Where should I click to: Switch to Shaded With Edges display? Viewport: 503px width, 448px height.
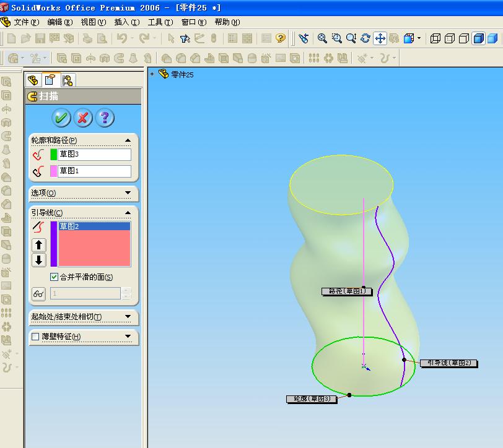point(479,38)
